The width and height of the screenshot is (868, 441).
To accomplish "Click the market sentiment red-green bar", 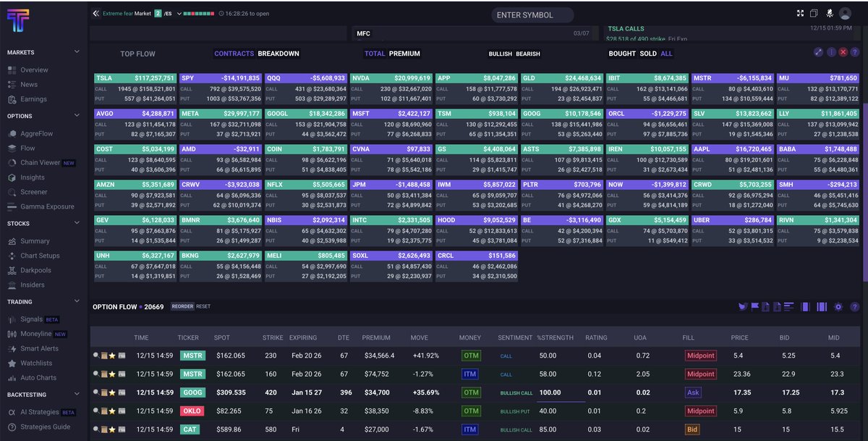I will point(200,13).
